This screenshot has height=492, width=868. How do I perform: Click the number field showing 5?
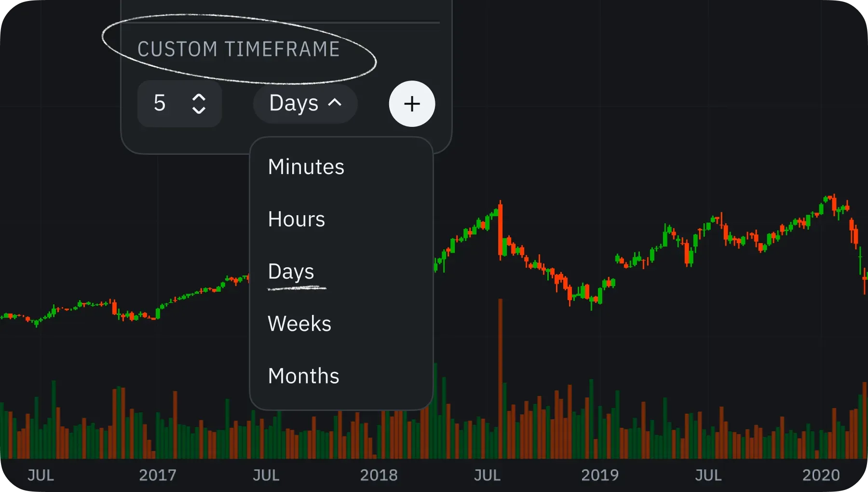click(179, 104)
